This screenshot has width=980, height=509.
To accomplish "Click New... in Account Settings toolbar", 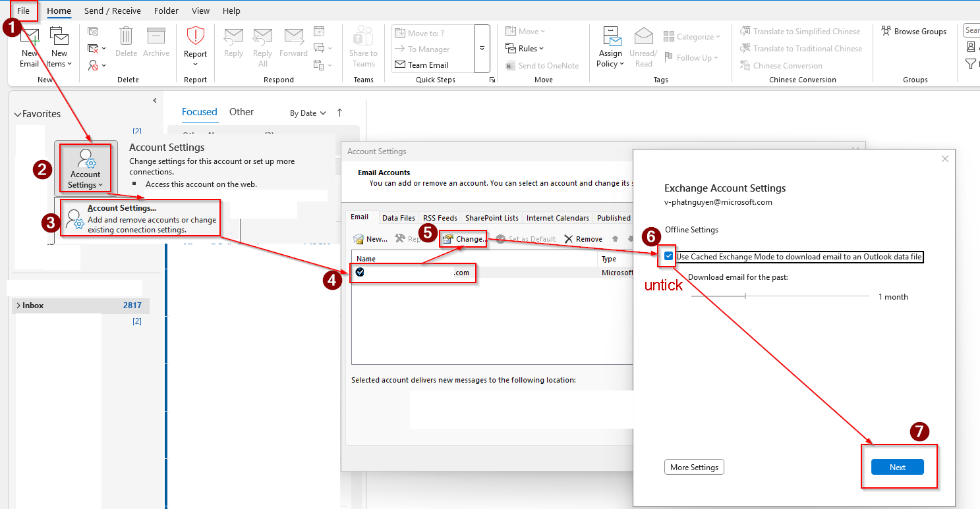I will pos(370,239).
